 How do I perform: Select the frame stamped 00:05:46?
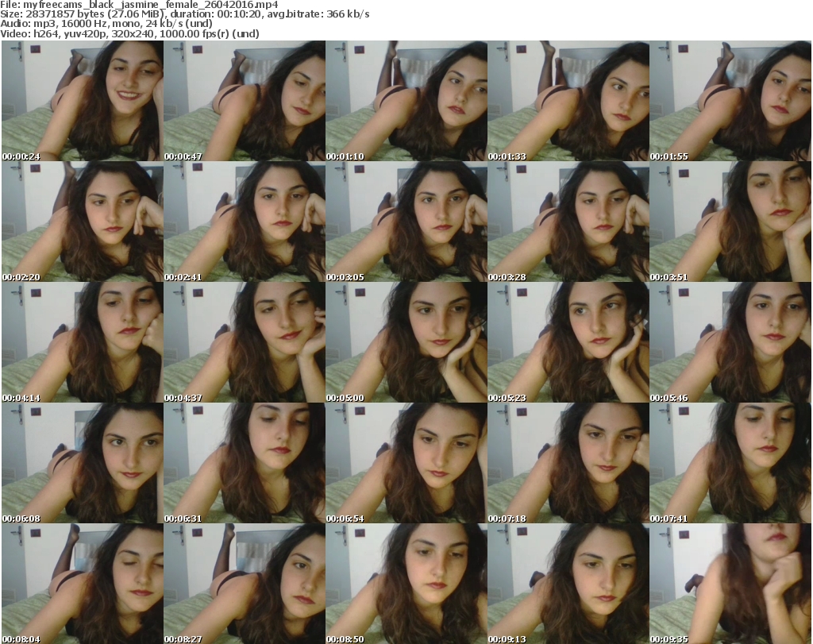point(730,342)
